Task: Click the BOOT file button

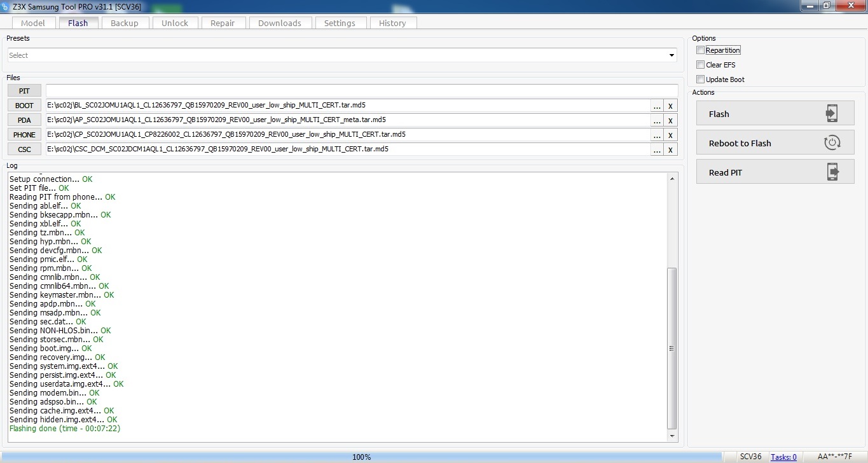Action: 24,106
